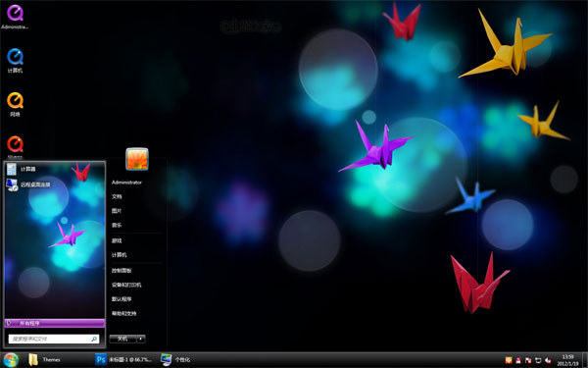Open 音乐 in the Start menu
The height and width of the screenshot is (368, 588).
pos(117,226)
